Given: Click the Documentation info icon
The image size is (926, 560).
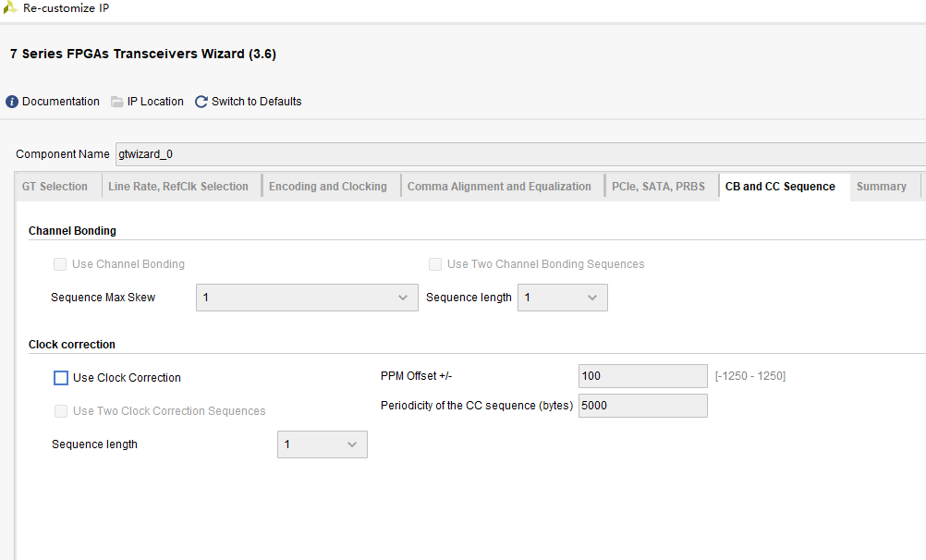Looking at the screenshot, I should coord(12,102).
